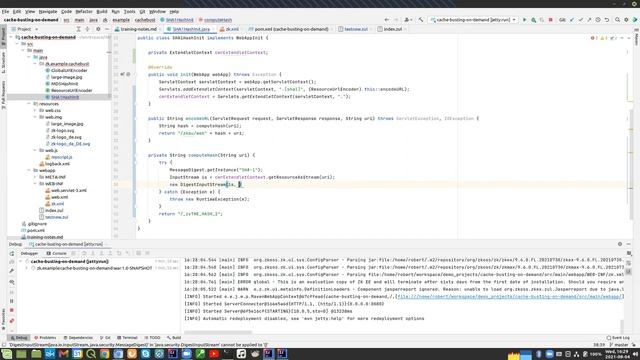Toggle the Maven tool window side tab
Viewport: 640px width, 360px height.
coord(636,38)
